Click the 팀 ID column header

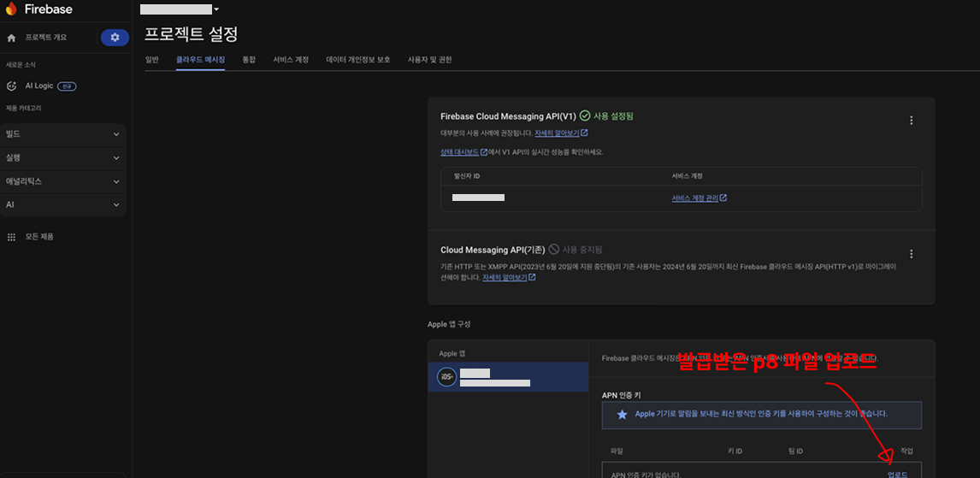point(795,451)
